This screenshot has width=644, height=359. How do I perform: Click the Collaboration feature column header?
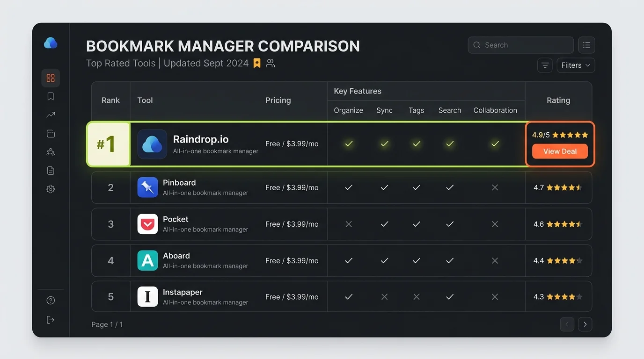495,110
